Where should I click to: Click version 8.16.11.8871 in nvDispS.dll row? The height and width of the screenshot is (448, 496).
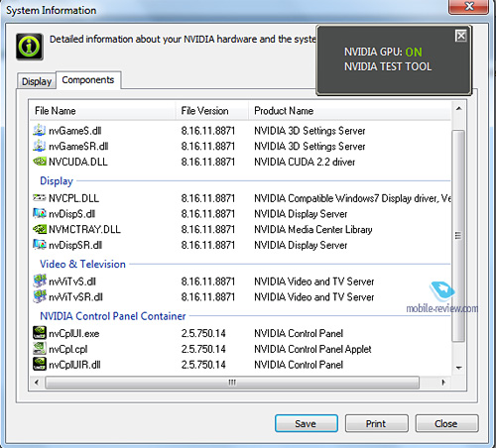208,214
